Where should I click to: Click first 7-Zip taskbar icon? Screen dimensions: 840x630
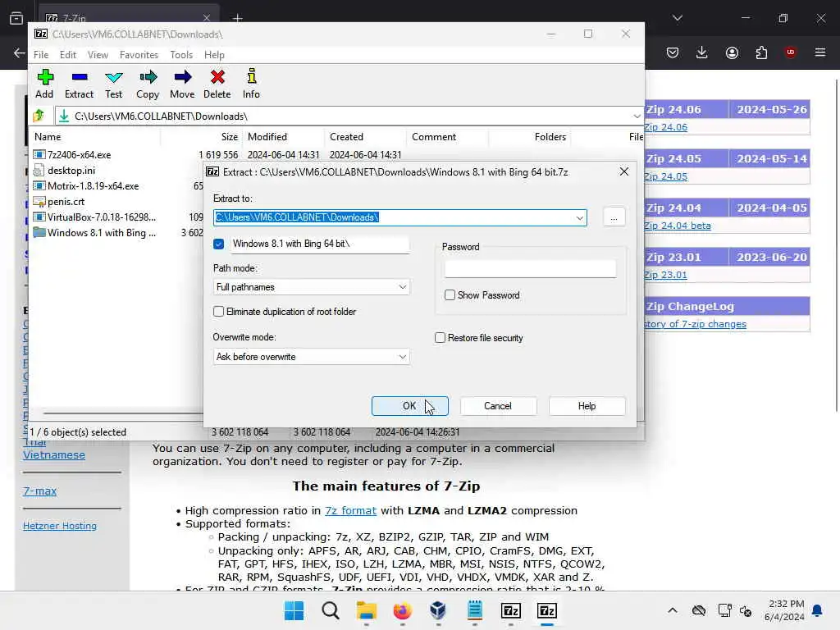[x=510, y=610]
